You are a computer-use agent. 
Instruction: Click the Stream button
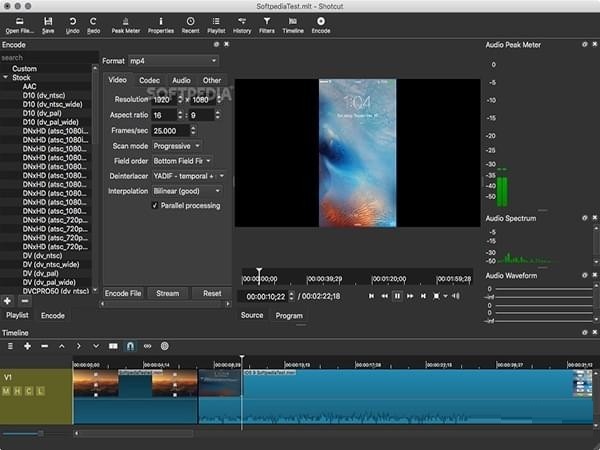[168, 293]
